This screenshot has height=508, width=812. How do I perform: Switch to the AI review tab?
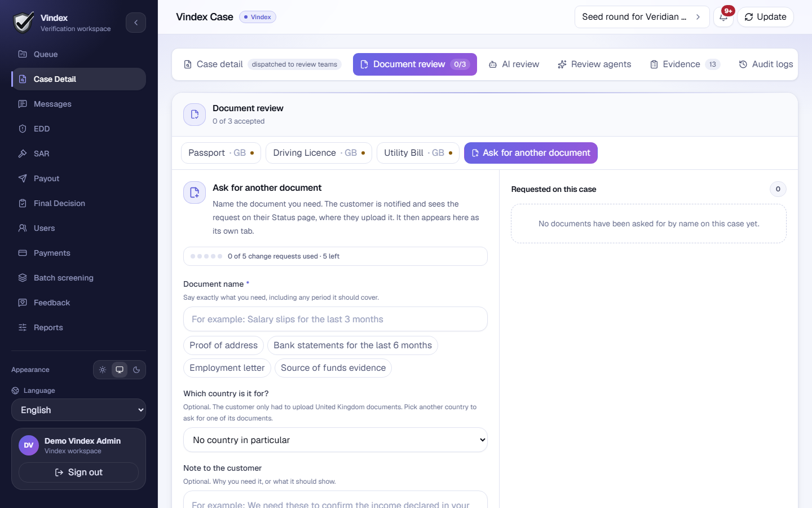(x=514, y=64)
